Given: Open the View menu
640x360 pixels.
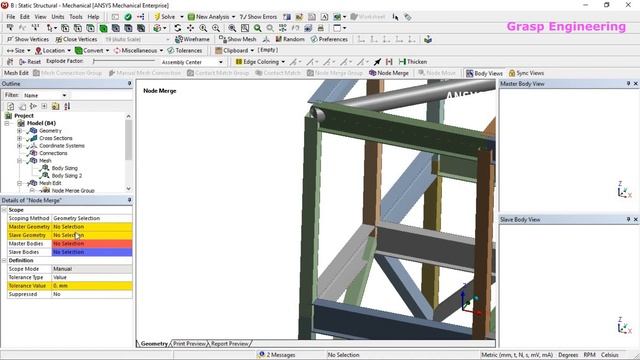Looking at the screenshot, I should pos(40,17).
